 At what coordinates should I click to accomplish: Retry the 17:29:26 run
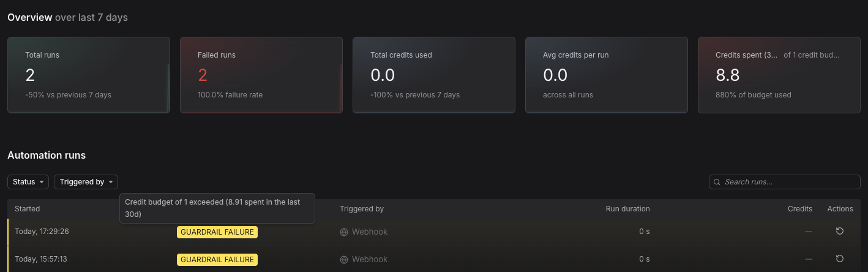(x=840, y=231)
